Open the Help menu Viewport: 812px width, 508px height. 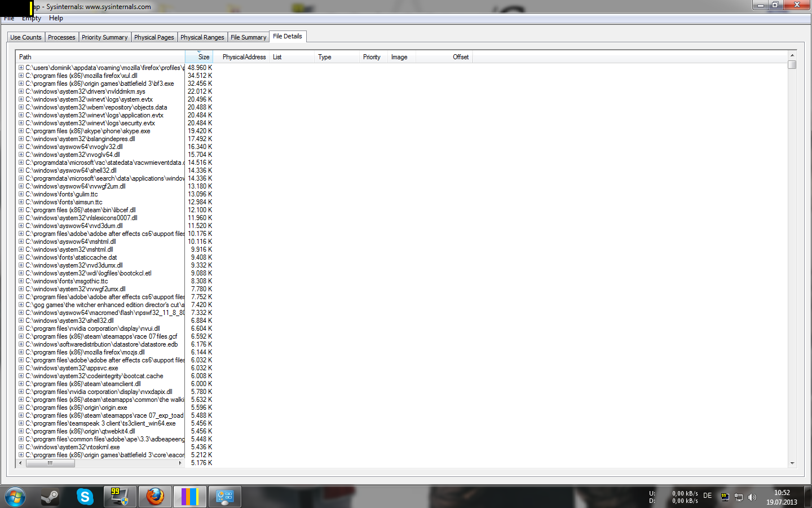coord(56,18)
